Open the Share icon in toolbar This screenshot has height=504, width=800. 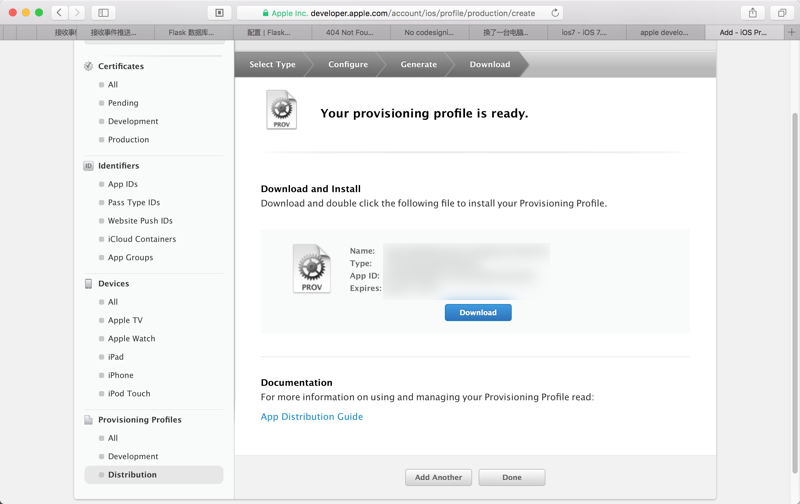click(753, 13)
